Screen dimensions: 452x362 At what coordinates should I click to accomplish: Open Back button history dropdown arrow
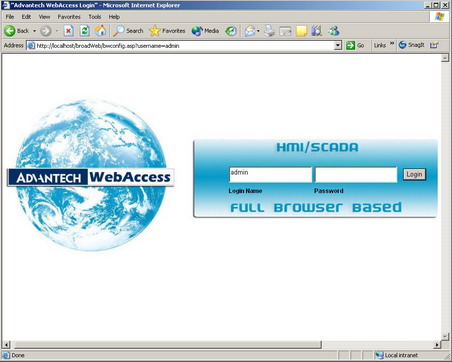(34, 31)
